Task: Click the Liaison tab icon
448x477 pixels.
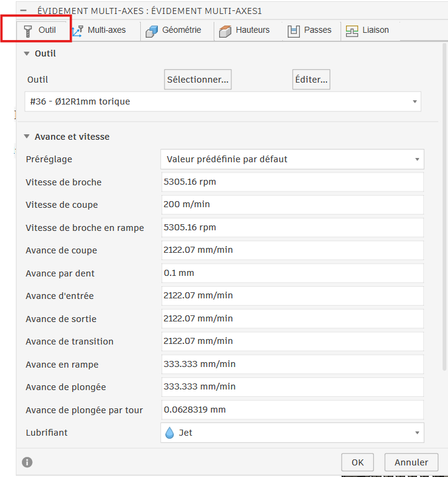Action: click(352, 30)
